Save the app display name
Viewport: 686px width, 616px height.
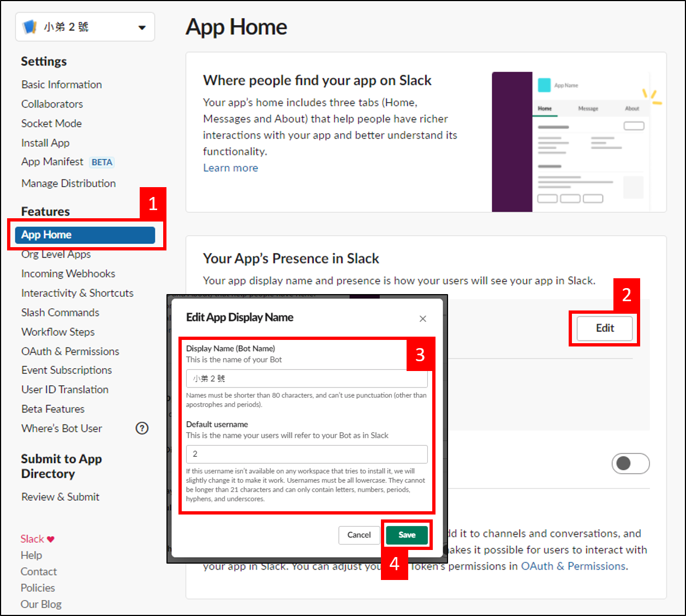[x=407, y=535]
